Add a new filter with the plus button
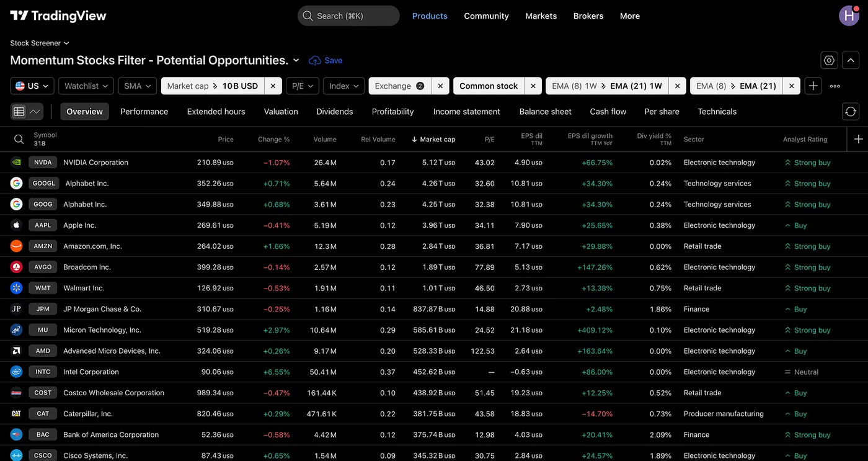The height and width of the screenshot is (461, 868). click(813, 86)
